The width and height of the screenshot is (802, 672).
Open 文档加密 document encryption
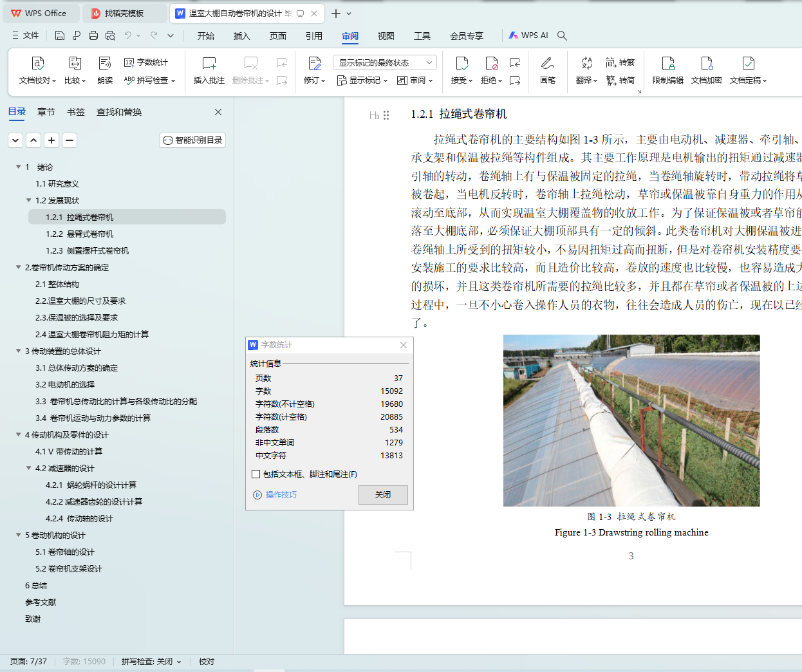(x=707, y=71)
